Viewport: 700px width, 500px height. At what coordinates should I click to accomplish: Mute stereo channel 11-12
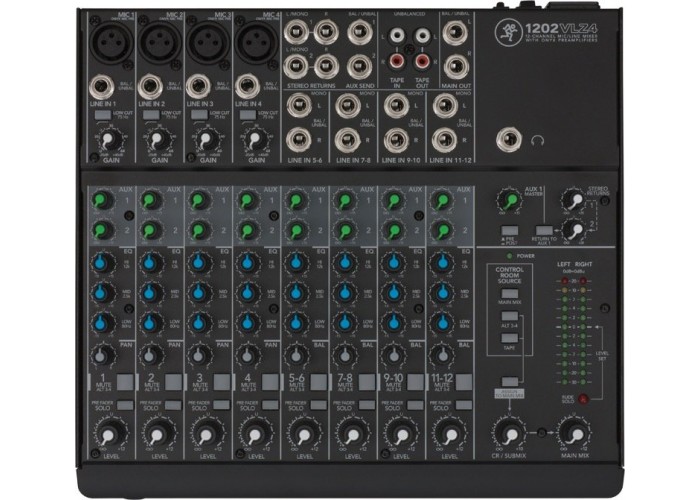pyautogui.click(x=464, y=382)
